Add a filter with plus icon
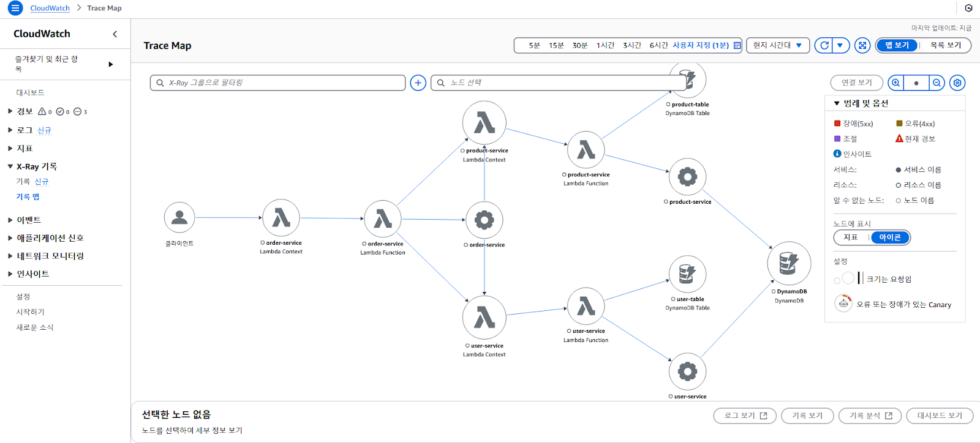The width and height of the screenshot is (980, 443). (418, 83)
